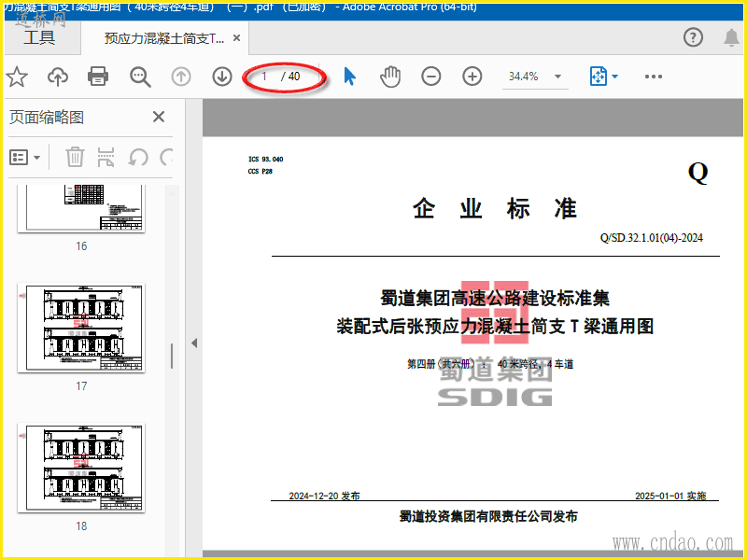This screenshot has height=560, width=747.
Task: Click the fit page view icon
Action: click(x=599, y=77)
